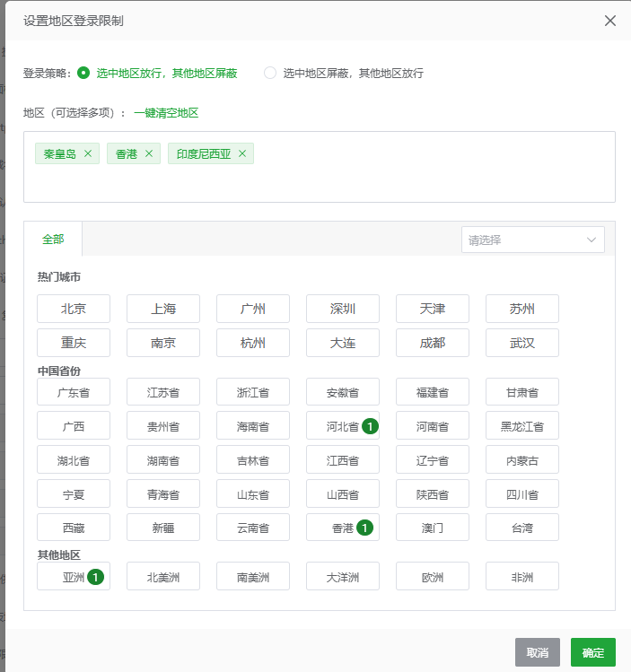Switch to the 全部 tab
631x672 pixels.
tap(53, 239)
